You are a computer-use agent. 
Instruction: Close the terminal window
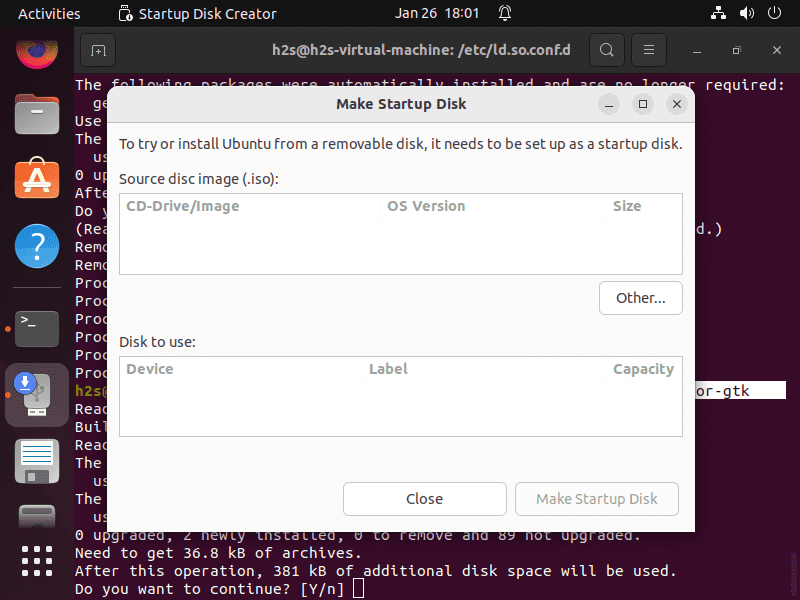pos(777,50)
